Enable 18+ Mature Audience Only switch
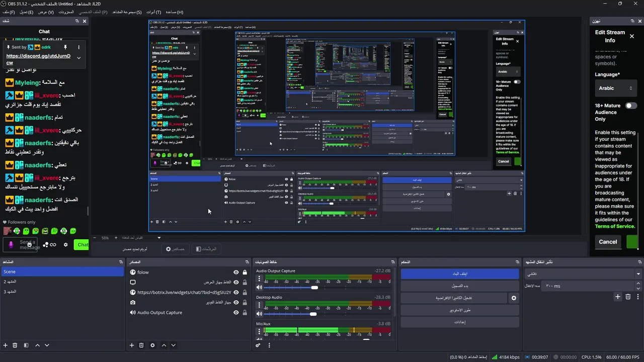 coord(631,106)
